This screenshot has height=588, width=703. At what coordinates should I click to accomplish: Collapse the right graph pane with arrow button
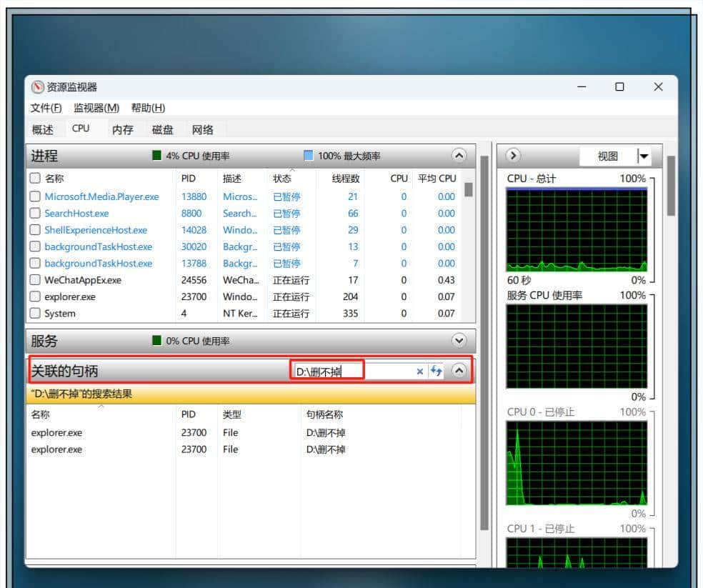[x=513, y=156]
